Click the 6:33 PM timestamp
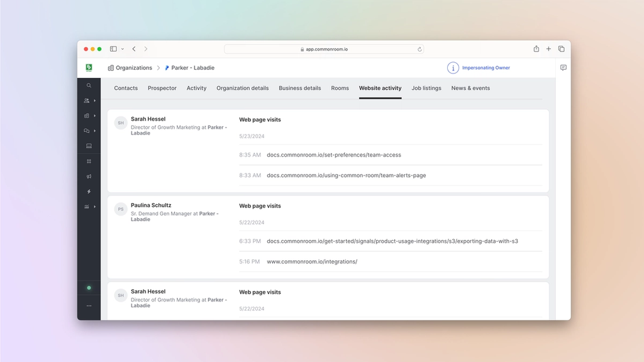The width and height of the screenshot is (644, 362). click(250, 241)
